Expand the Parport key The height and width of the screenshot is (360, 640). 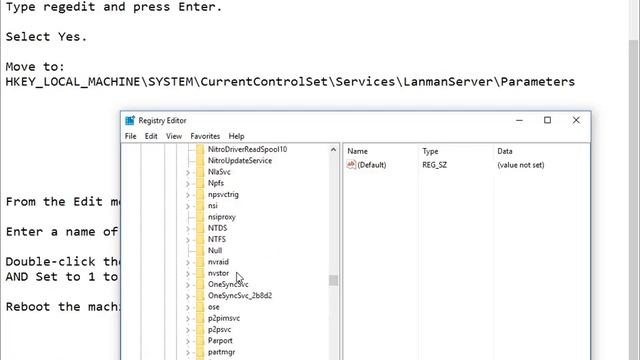click(188, 342)
